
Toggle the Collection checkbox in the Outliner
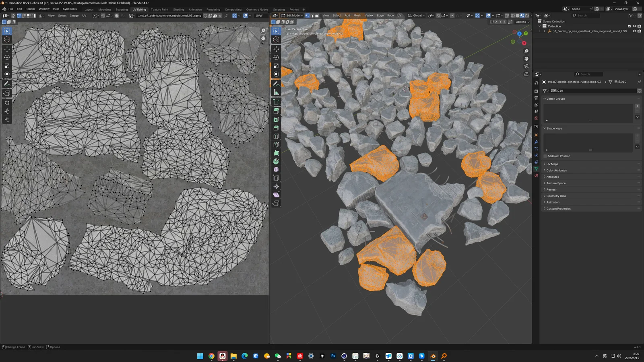(x=629, y=26)
